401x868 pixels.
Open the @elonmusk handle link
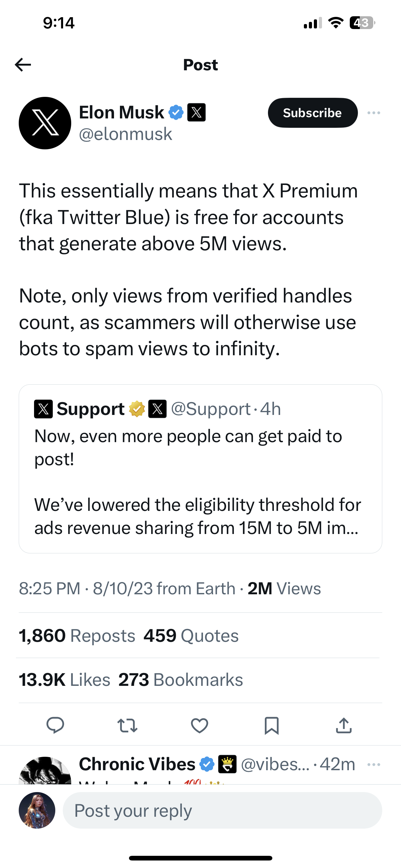125,134
